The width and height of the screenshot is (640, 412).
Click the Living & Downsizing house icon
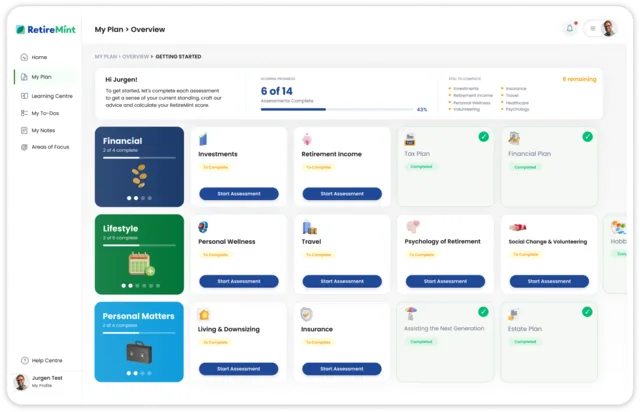[x=204, y=315]
